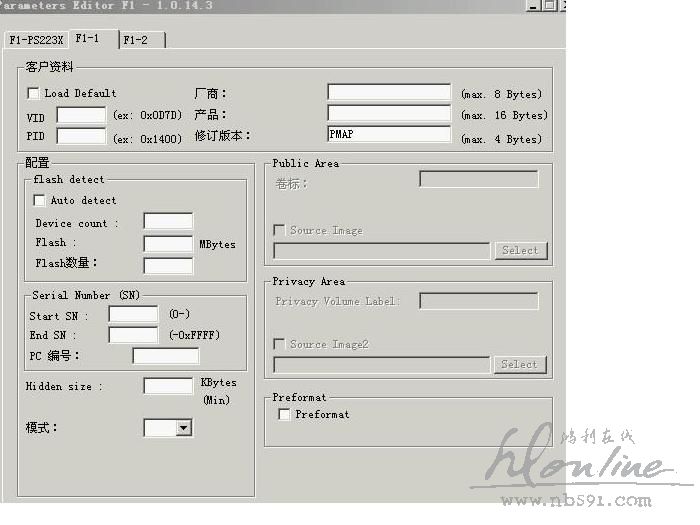Select the F1-1 tab

point(87,38)
